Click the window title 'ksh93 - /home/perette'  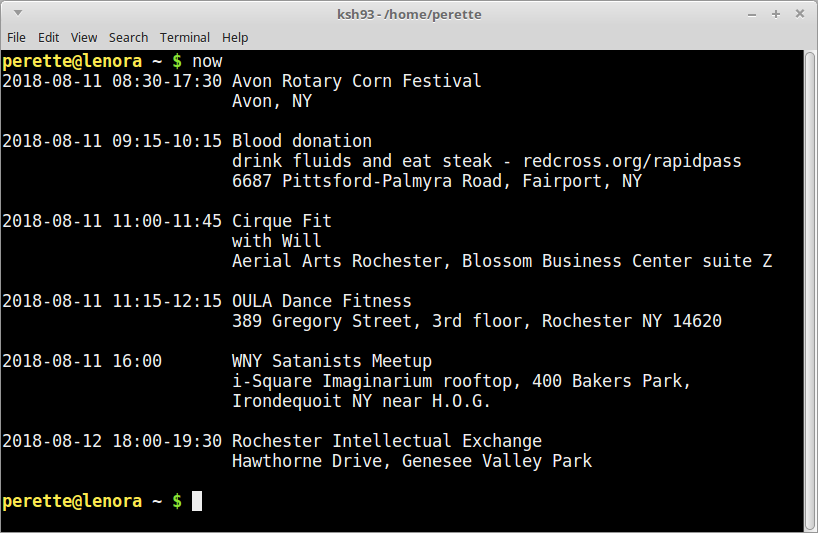point(409,14)
